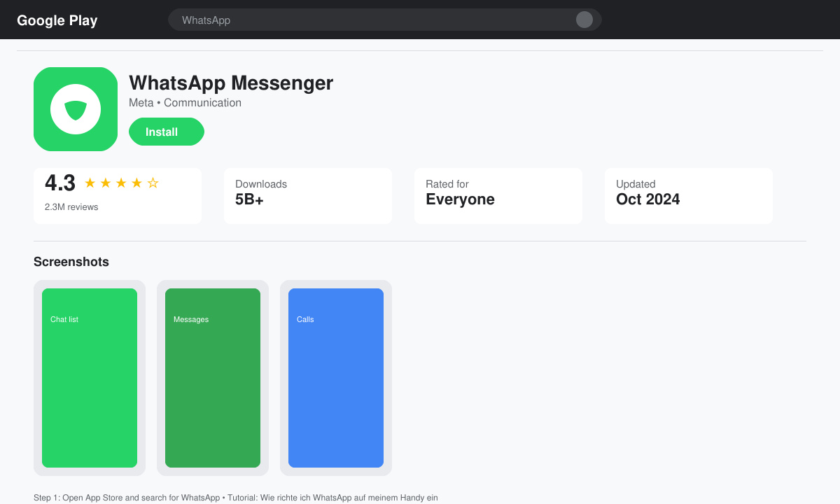The height and width of the screenshot is (504, 840).
Task: Click the WhatsApp Messenger title
Action: point(231,83)
